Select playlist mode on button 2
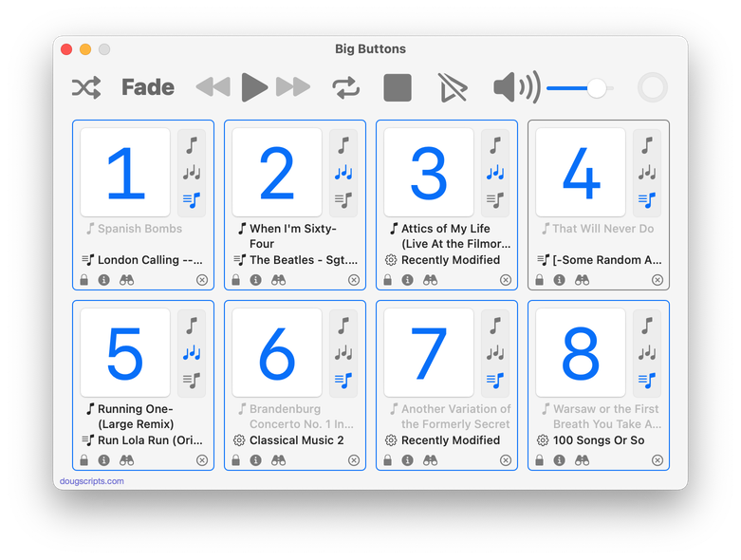741x560 pixels. tap(343, 200)
